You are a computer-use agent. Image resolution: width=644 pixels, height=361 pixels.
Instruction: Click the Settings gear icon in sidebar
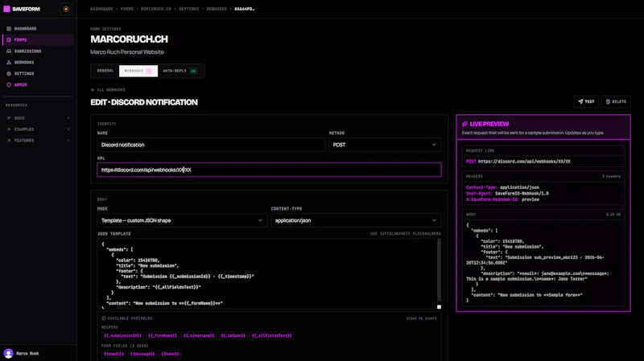point(9,73)
